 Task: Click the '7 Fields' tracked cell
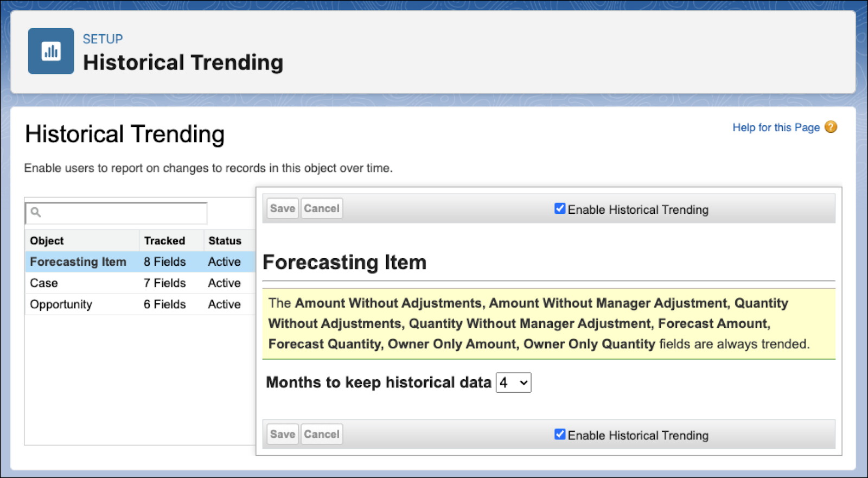(164, 283)
